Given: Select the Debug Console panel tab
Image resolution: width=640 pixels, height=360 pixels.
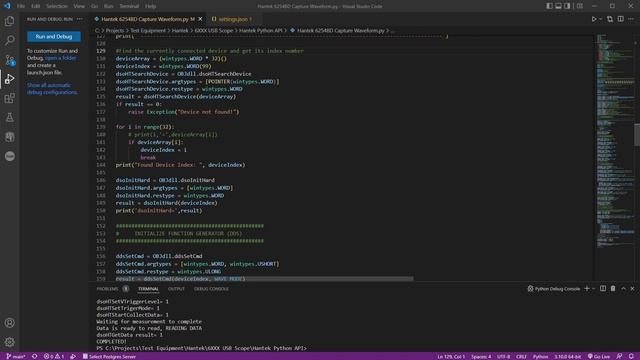Looking at the screenshot, I should pyautogui.click(x=211, y=289).
